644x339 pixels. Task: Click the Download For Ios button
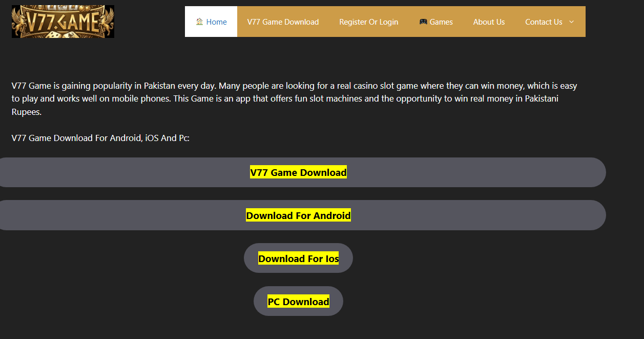(x=298, y=258)
